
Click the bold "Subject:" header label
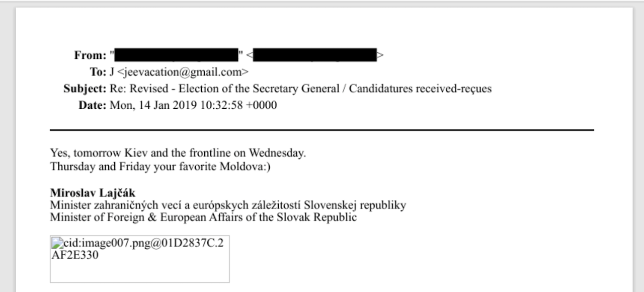point(85,89)
